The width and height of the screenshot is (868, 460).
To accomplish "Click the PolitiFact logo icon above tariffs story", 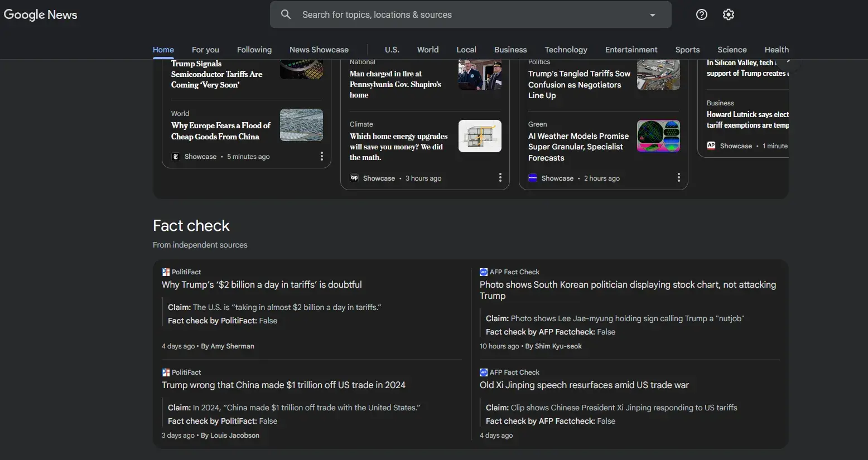I will [166, 272].
